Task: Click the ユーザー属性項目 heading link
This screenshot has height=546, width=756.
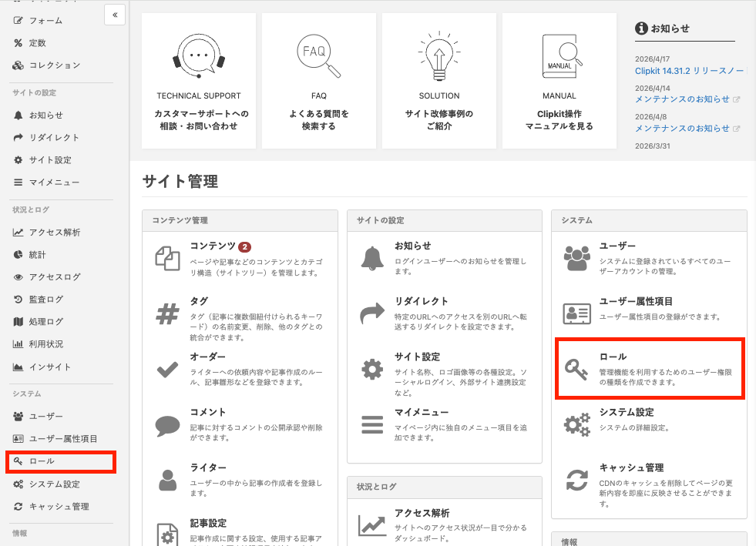Action: [x=636, y=301]
